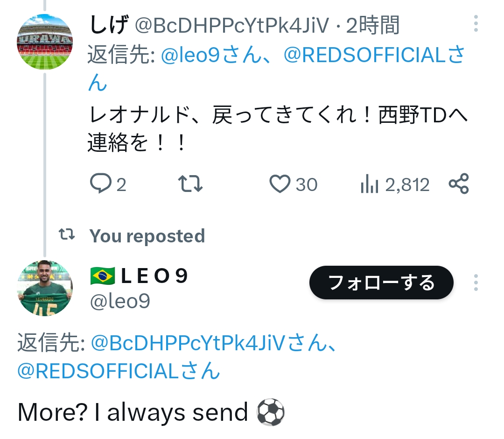Image resolution: width=504 pixels, height=439 pixels.
Task: Tap the repost arrows icon under the tweet
Action: (x=191, y=184)
